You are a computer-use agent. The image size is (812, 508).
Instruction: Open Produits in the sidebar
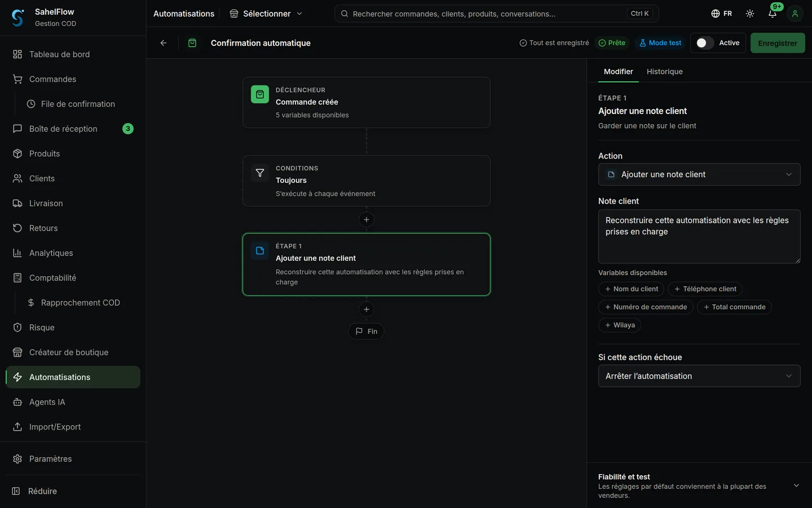click(x=73, y=154)
